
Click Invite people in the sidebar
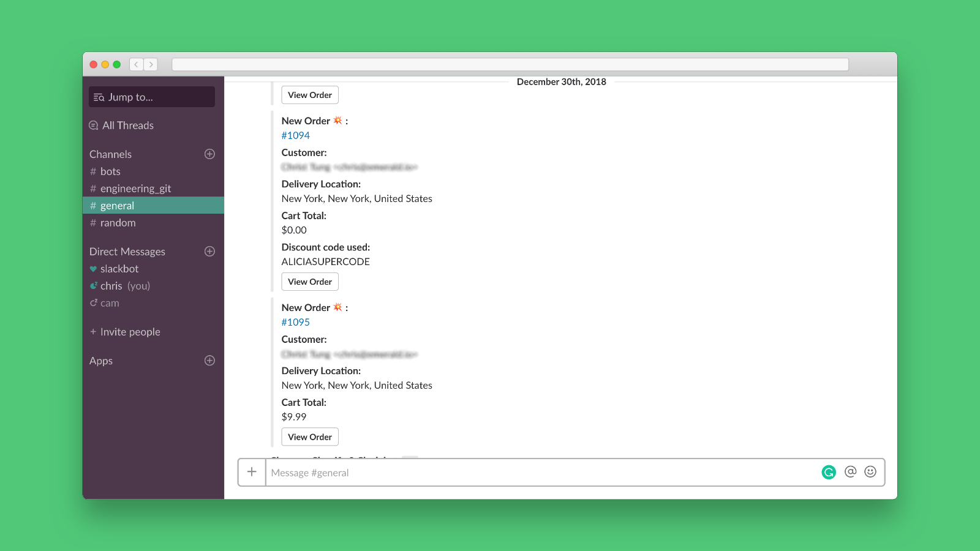coord(130,331)
